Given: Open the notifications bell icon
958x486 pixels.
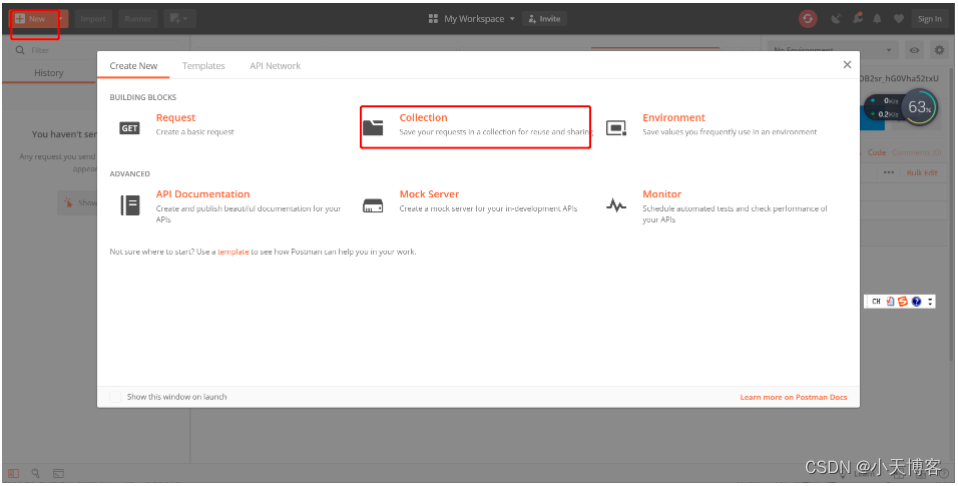Looking at the screenshot, I should tap(877, 19).
